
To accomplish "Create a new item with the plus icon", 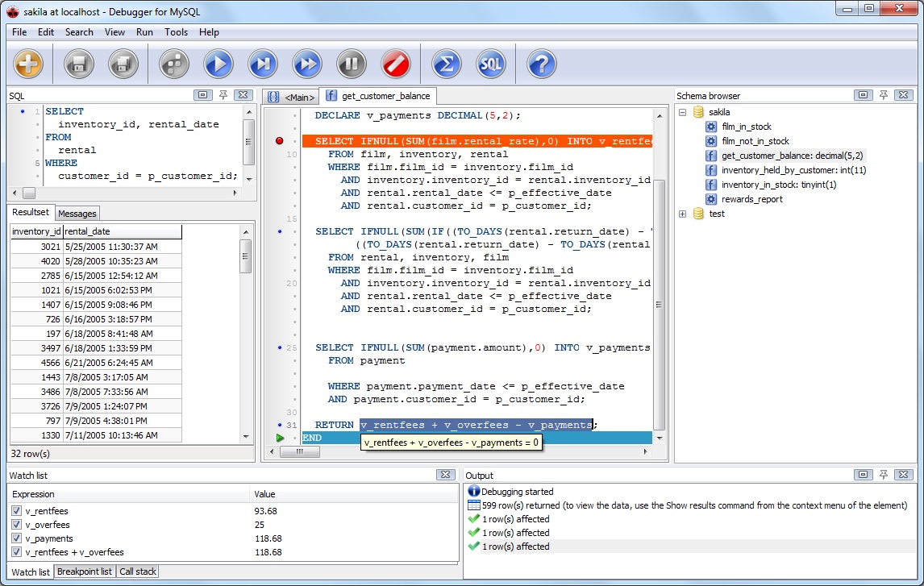I will pos(30,64).
